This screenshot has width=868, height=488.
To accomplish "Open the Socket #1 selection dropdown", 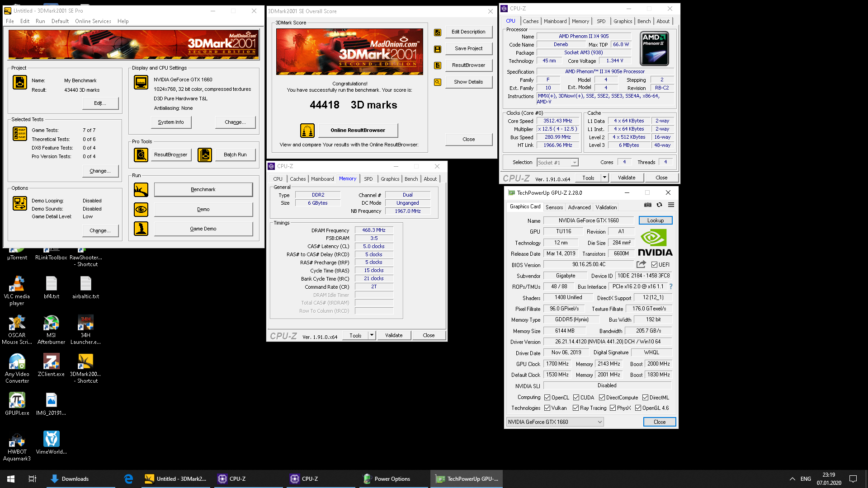I will click(x=557, y=163).
